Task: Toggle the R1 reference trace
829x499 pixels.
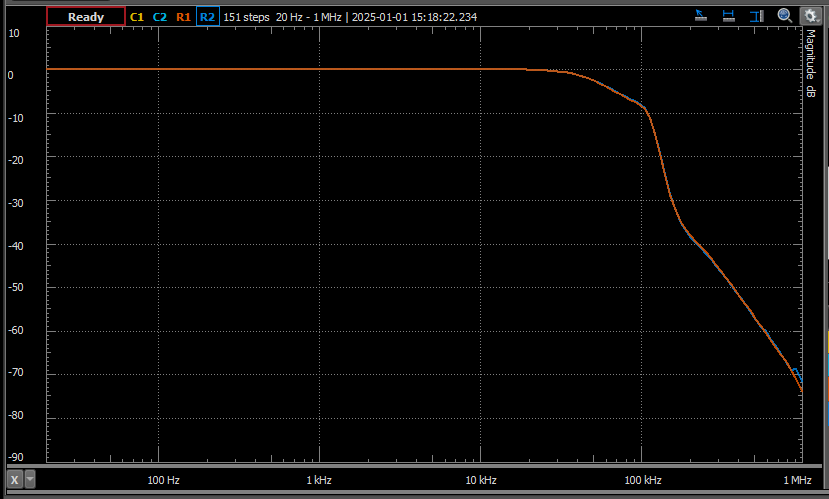Action: click(183, 17)
